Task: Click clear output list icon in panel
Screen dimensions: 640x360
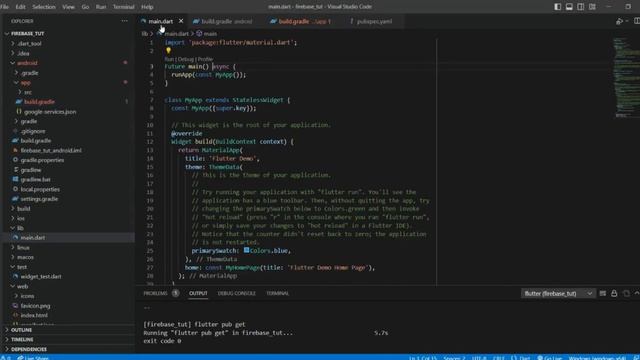Action: pyautogui.click(x=602, y=293)
